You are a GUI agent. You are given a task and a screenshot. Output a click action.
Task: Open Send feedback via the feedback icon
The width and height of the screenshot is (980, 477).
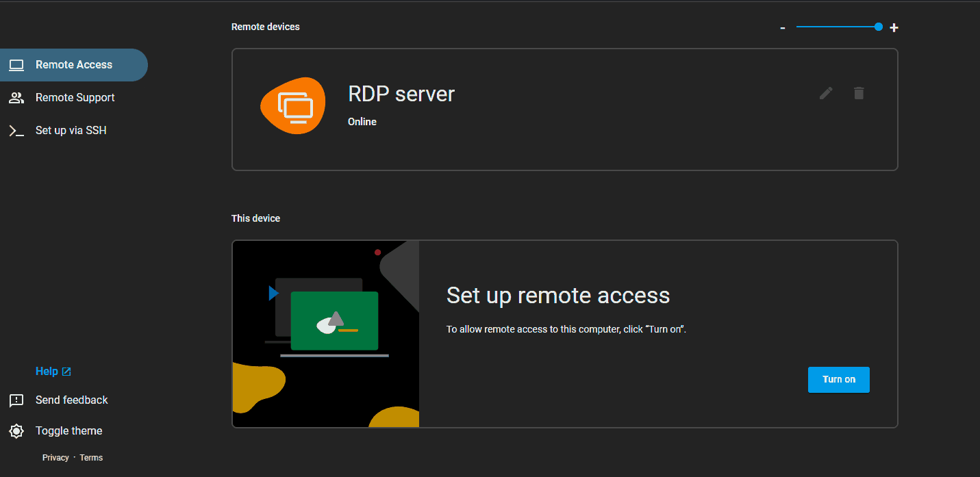tap(16, 400)
